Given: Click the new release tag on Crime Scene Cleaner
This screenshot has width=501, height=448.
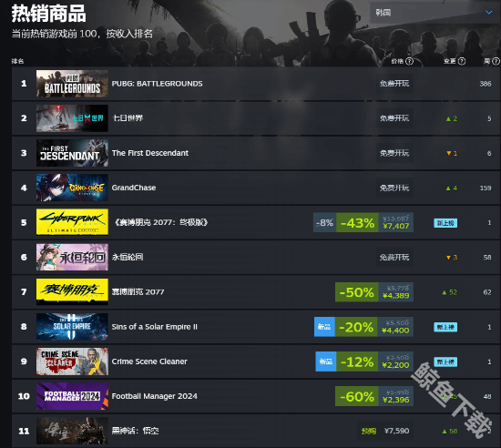Looking at the screenshot, I should [x=325, y=361].
